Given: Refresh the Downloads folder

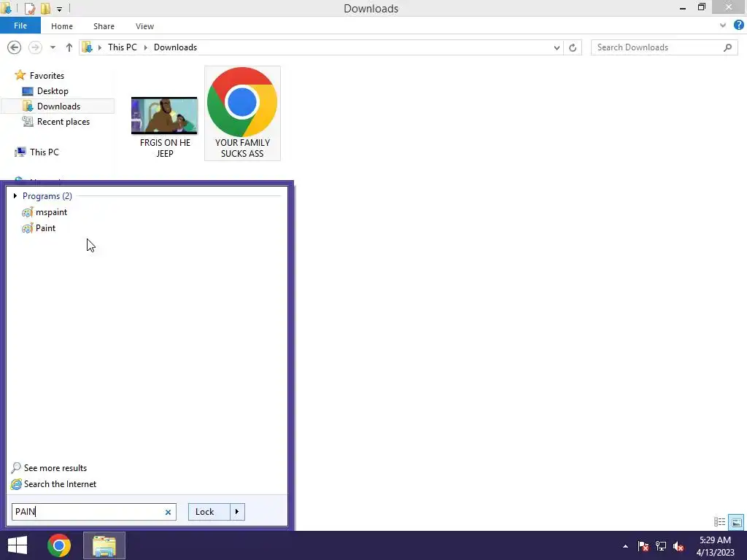Looking at the screenshot, I should [573, 47].
